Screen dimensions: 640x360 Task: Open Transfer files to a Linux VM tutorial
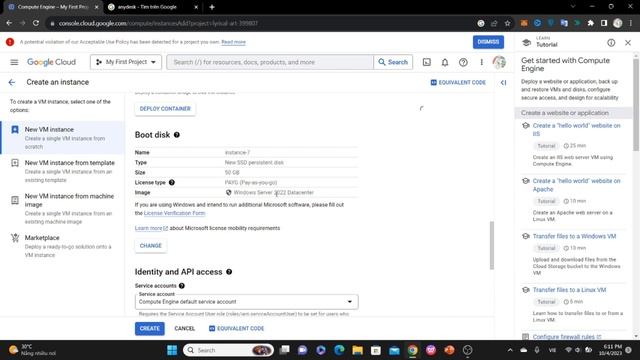click(x=569, y=290)
